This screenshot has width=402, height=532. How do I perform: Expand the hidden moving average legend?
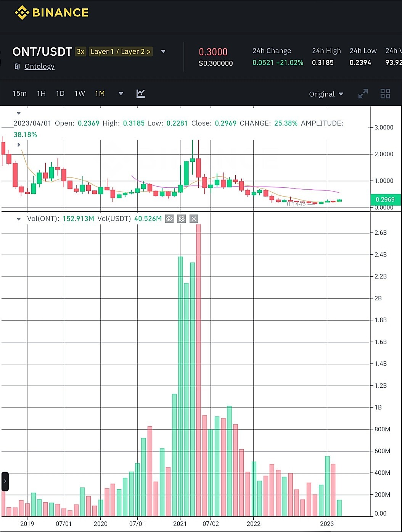coord(19,145)
